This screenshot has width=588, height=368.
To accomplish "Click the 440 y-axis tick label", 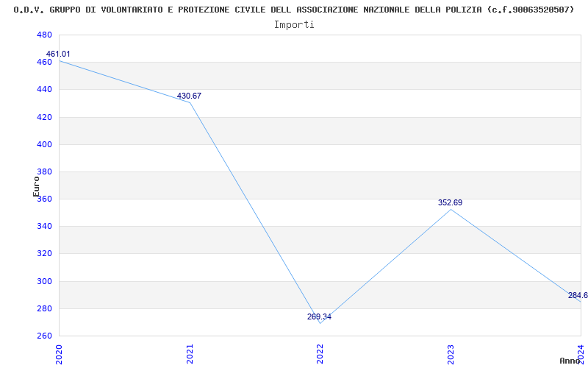I will (44, 90).
